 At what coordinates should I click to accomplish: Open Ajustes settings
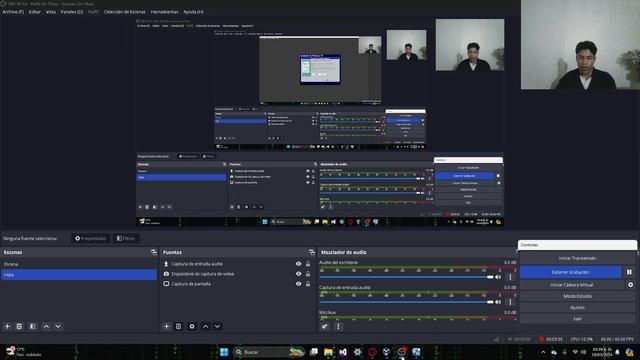point(577,307)
